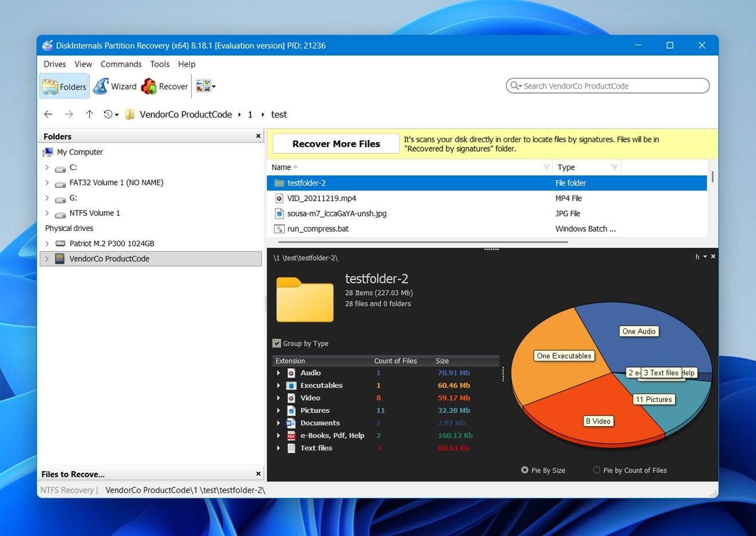Expand the Patriot M.2 P300 drive
This screenshot has width=756, height=536.
(47, 244)
